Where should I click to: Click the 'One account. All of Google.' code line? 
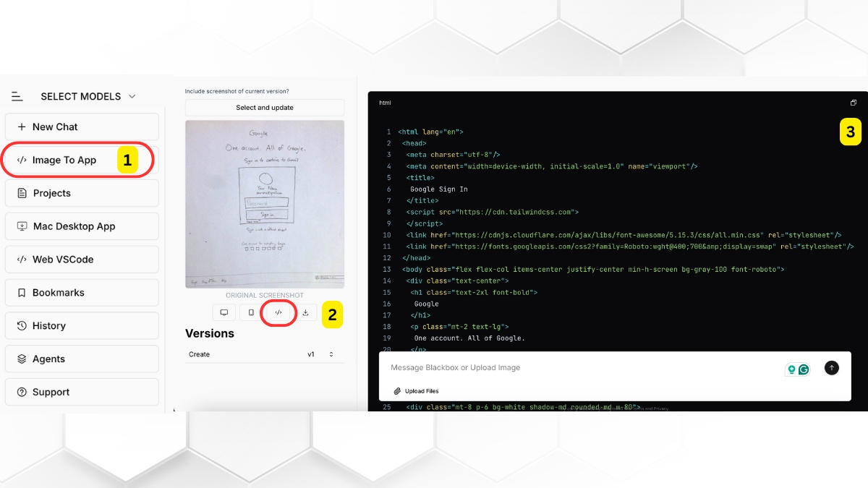pos(469,338)
